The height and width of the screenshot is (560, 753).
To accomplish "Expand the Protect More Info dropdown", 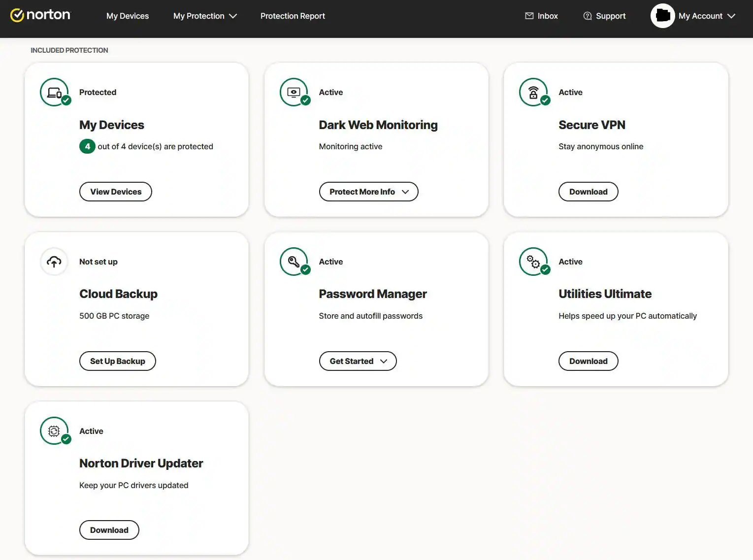I will pos(368,192).
